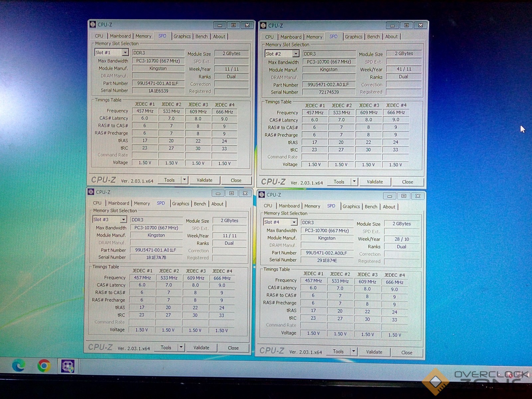Expand Tools arrow in Slot #1 window

185,180
